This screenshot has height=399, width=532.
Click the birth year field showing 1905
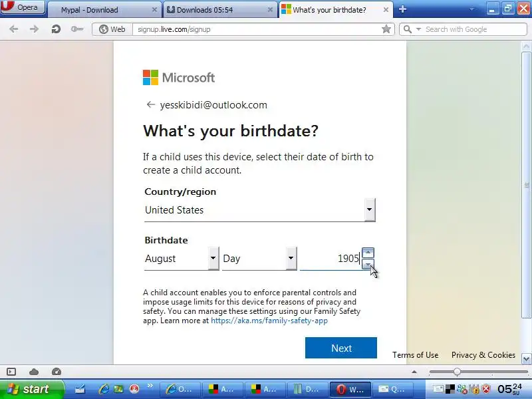[x=331, y=259]
